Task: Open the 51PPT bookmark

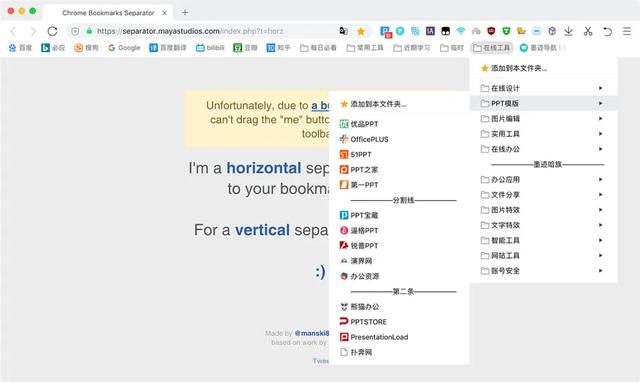Action: 399,154
